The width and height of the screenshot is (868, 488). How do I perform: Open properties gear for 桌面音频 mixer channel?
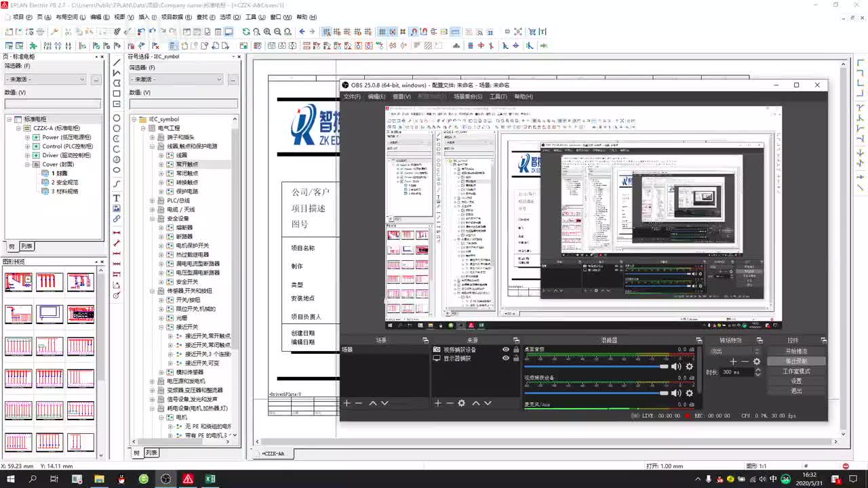pos(690,367)
